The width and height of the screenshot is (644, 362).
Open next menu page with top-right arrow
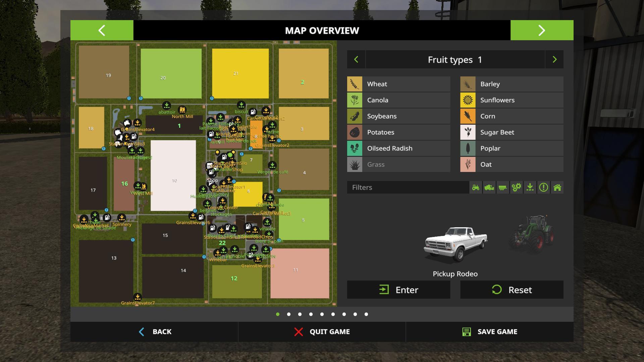coord(542,31)
